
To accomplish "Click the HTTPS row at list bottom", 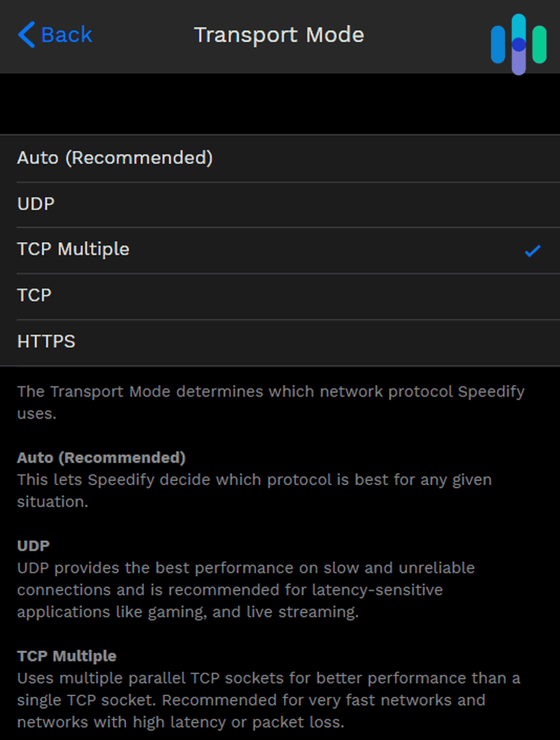I will 46,341.
